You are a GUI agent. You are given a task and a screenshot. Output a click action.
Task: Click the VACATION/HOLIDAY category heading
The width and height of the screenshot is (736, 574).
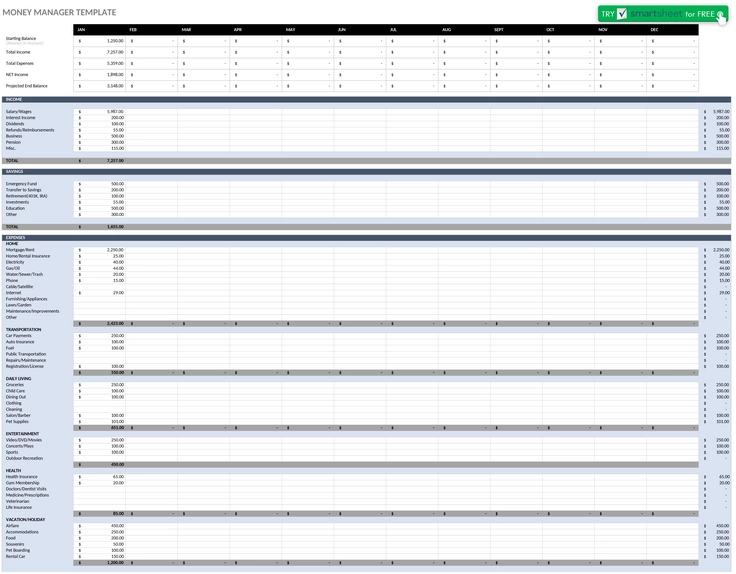[x=25, y=520]
